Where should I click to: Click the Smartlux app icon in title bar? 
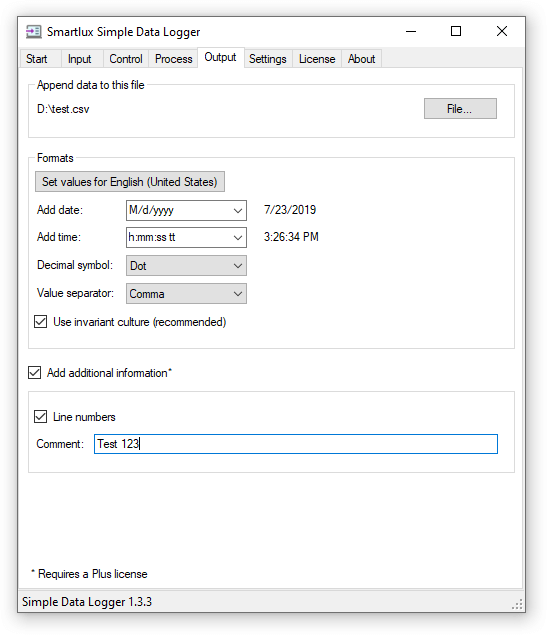coord(34,32)
